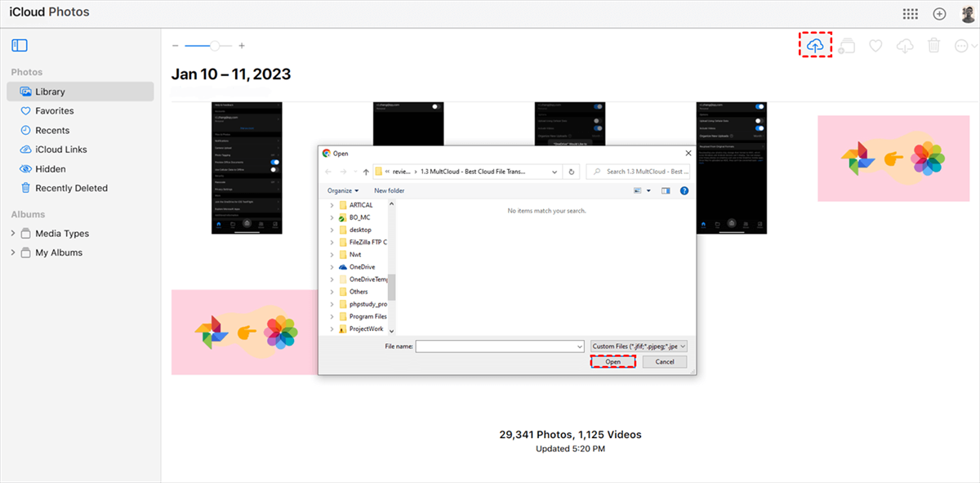Click the Change your view icon
Screen dimensions: 980x483
(x=638, y=190)
